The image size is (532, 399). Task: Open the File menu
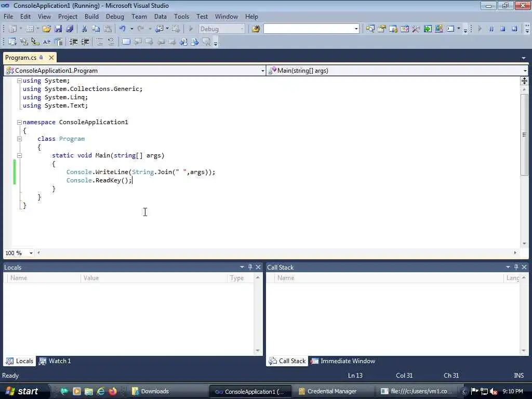tap(8, 16)
